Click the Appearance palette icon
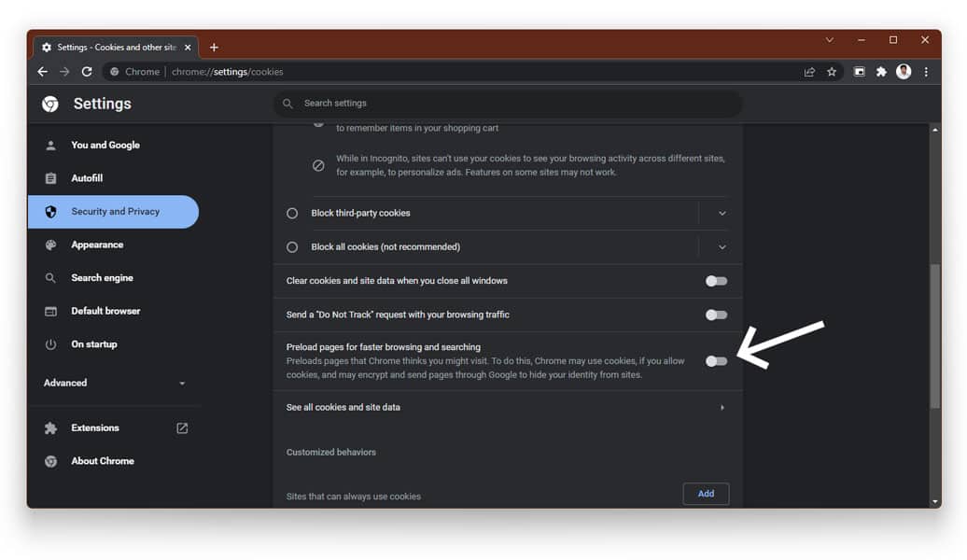The image size is (967, 560). pos(50,245)
